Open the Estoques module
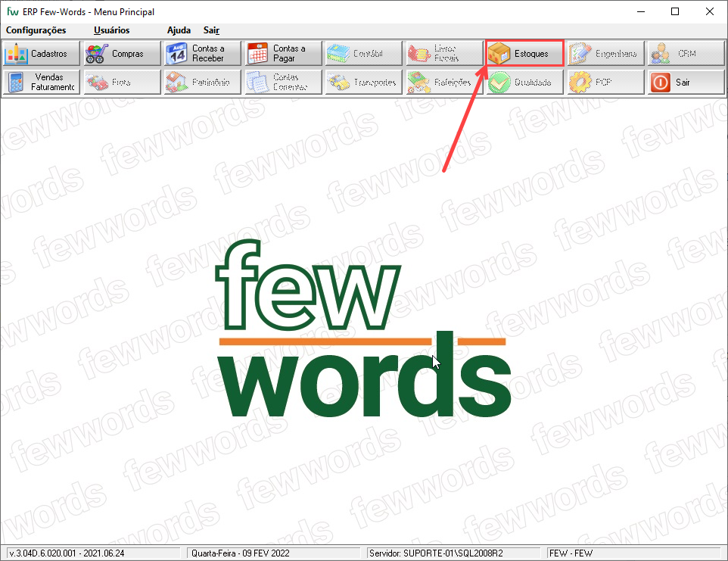Image resolution: width=728 pixels, height=561 pixels. [525, 54]
